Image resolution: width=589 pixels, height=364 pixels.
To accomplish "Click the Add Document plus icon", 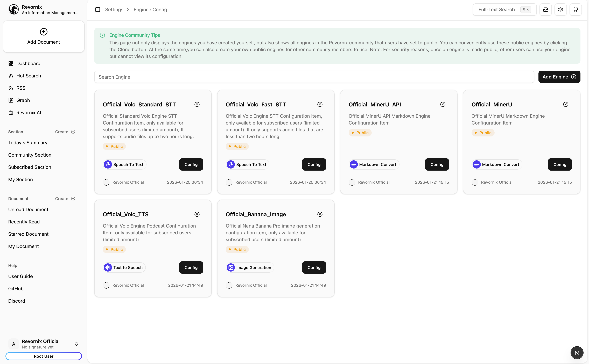I will (x=44, y=32).
